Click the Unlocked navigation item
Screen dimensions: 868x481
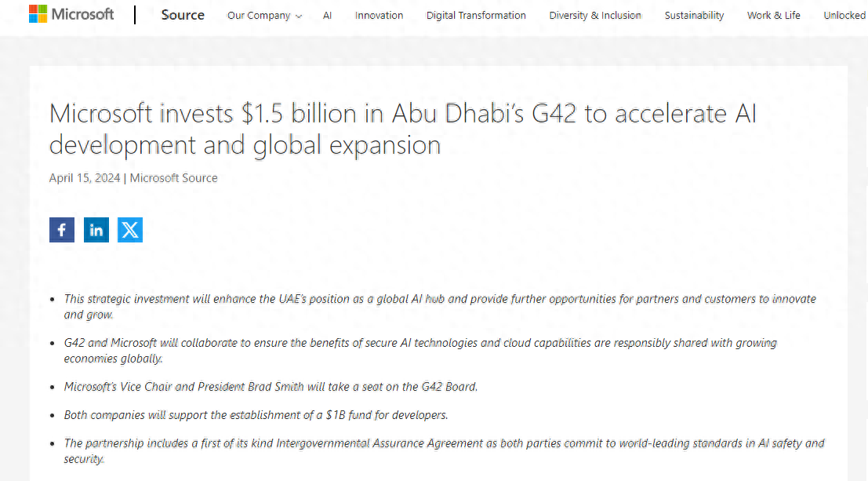click(844, 16)
